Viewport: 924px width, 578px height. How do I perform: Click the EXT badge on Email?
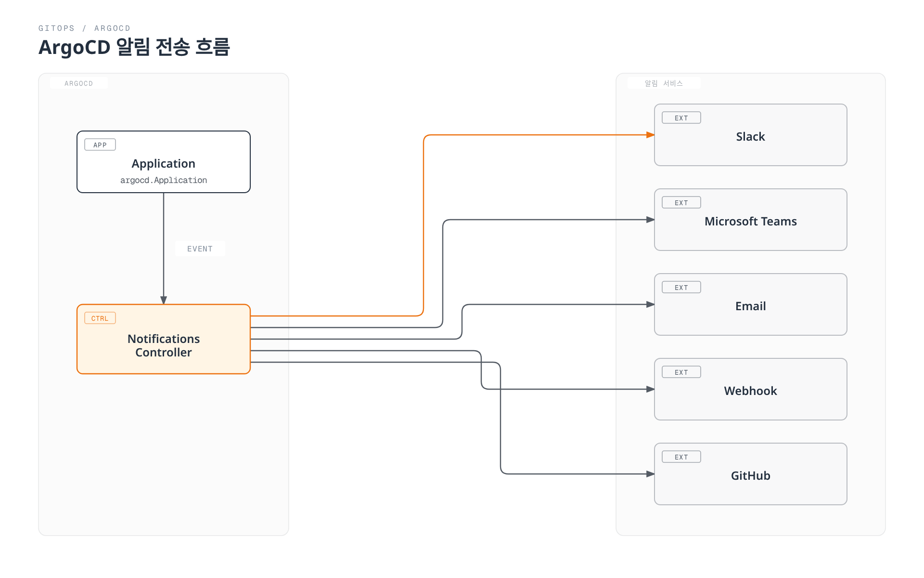[x=681, y=287]
